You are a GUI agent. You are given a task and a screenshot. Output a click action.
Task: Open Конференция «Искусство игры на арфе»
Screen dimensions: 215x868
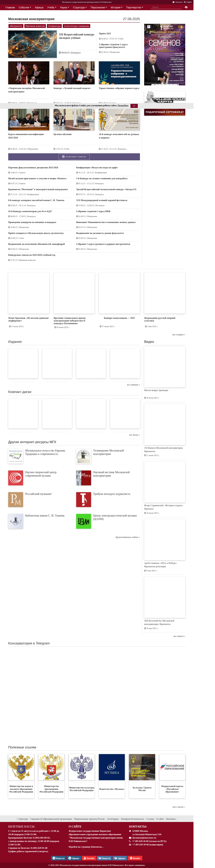tap(97, 167)
